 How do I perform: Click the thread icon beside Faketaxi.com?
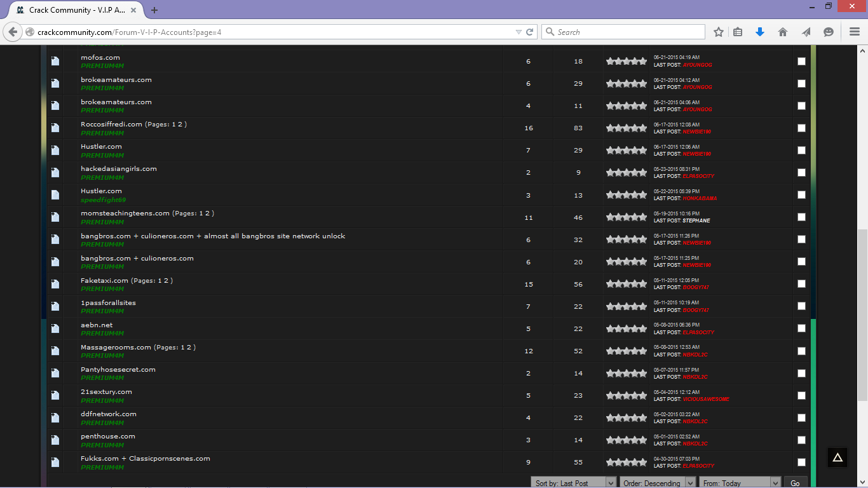point(55,284)
